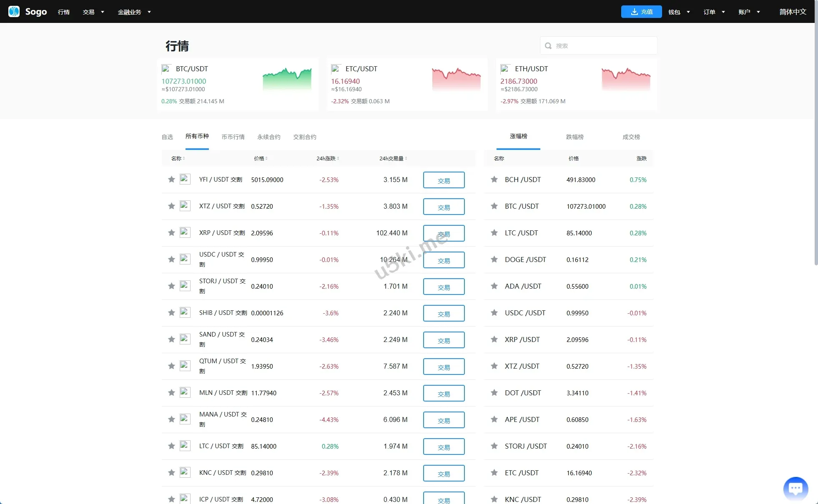Click the Sogo logo icon
This screenshot has height=504, width=818.
coord(14,11)
